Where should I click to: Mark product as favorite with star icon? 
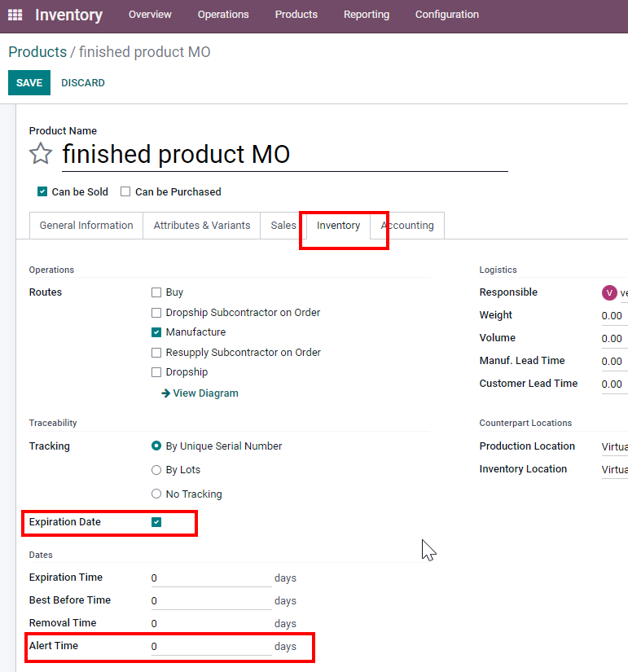pos(41,153)
